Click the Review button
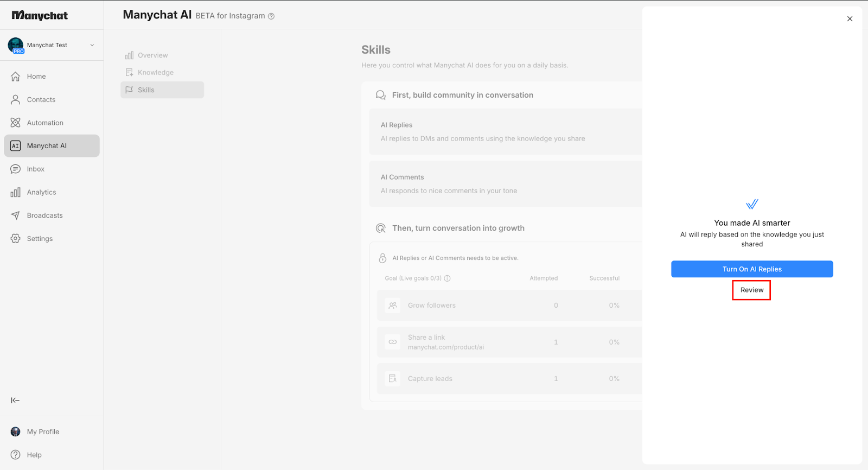The width and height of the screenshot is (868, 470). coord(751,290)
